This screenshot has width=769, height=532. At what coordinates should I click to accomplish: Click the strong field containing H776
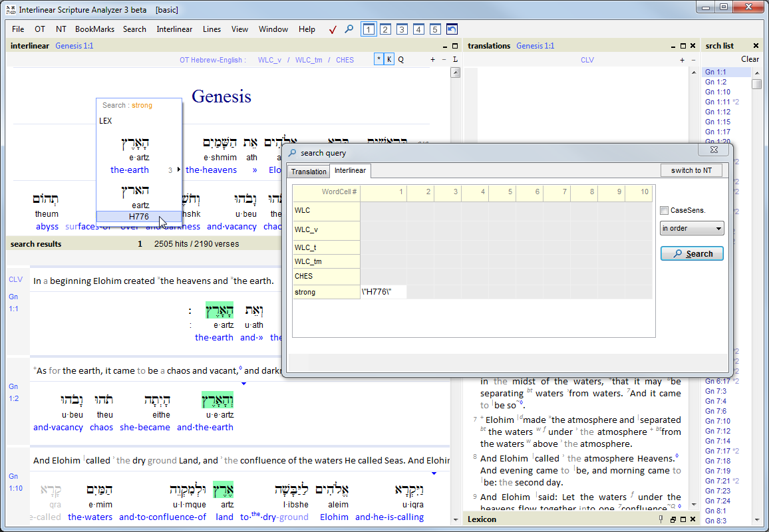(x=383, y=292)
